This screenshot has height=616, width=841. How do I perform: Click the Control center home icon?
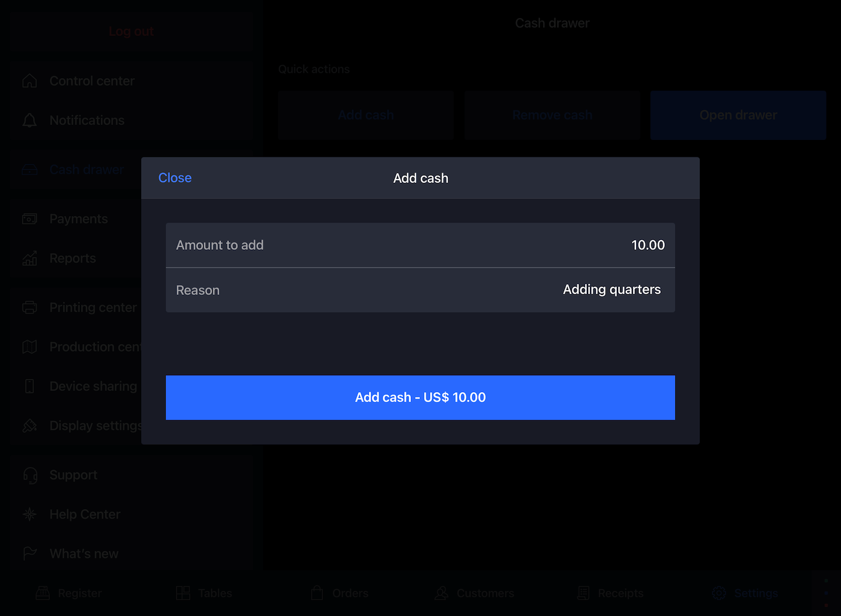click(x=29, y=81)
